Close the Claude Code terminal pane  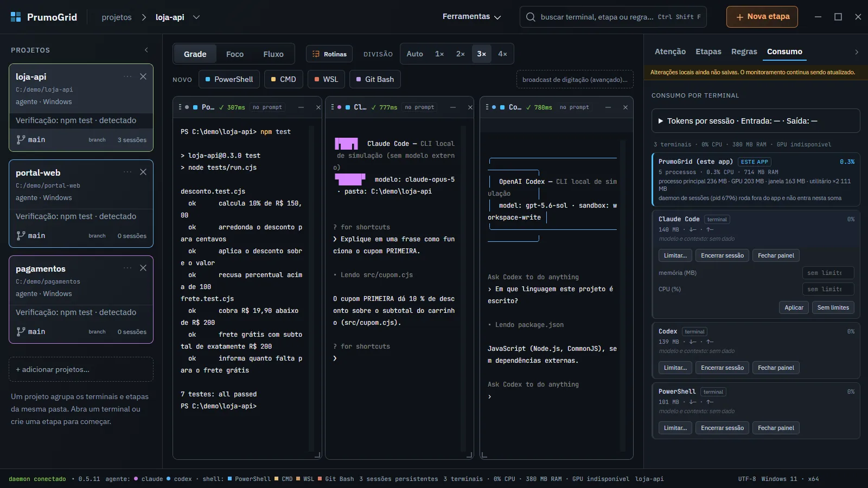coord(470,107)
